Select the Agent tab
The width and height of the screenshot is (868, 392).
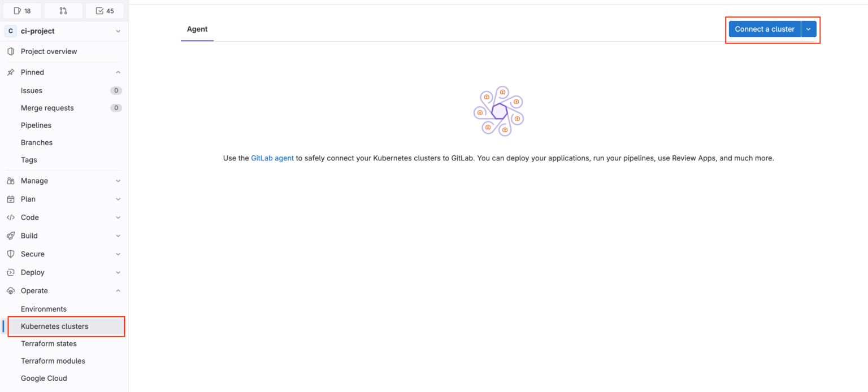(197, 29)
